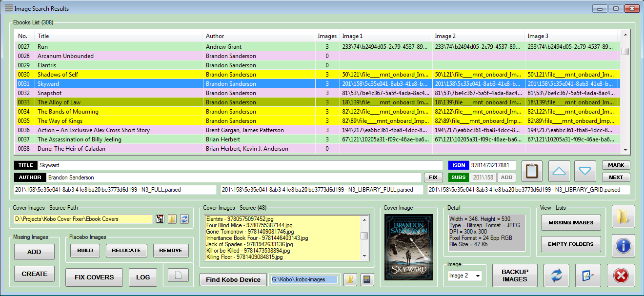Open the LOG button
The height and width of the screenshot is (296, 644).
143,277
